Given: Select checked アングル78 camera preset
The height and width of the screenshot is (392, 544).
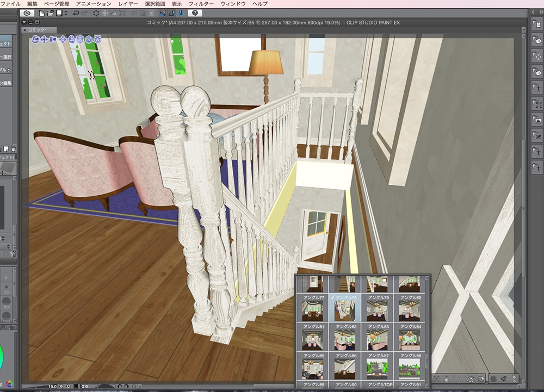Looking at the screenshot, I should [344, 308].
